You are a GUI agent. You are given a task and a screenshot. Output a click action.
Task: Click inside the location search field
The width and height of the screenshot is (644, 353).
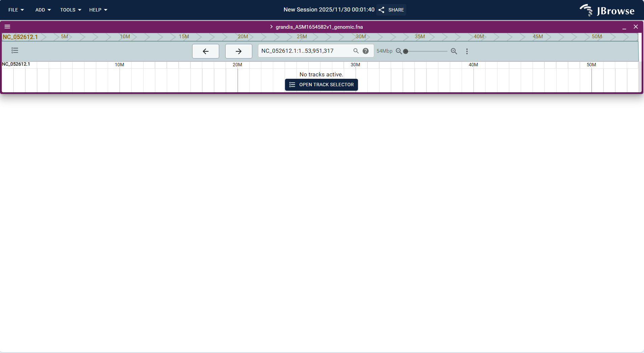[x=304, y=51]
